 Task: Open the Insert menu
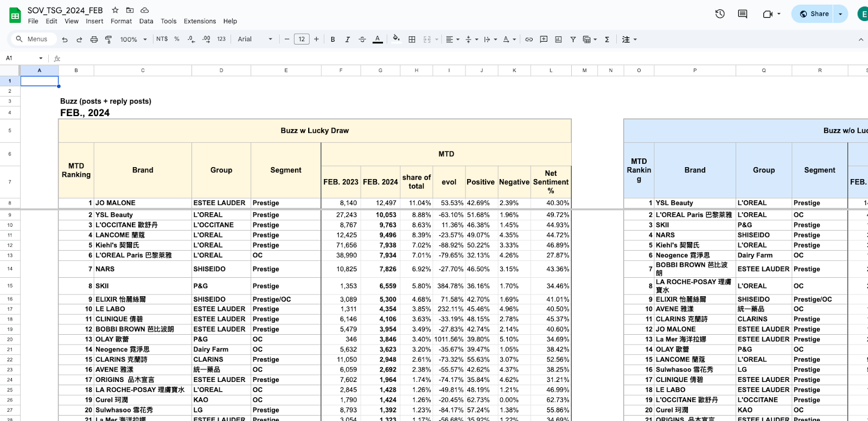(94, 21)
